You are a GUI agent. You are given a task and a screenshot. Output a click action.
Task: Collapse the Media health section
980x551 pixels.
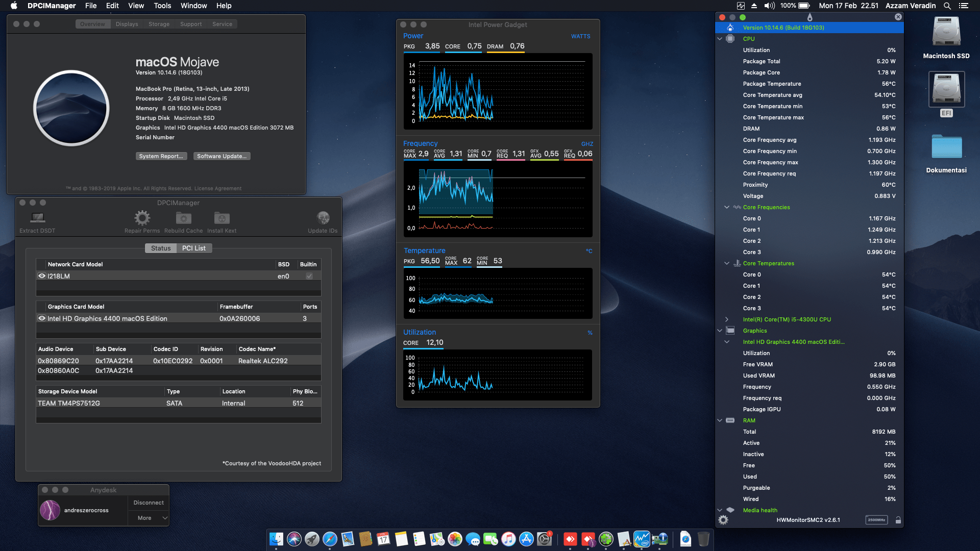pyautogui.click(x=720, y=510)
